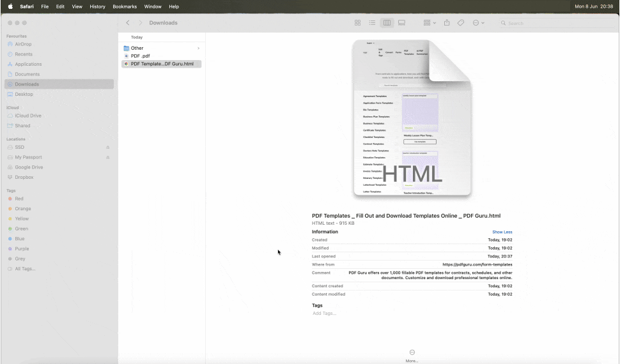This screenshot has width=620, height=364.
Task: Select the PDF Template…DF Guru.html file
Action: [x=161, y=64]
